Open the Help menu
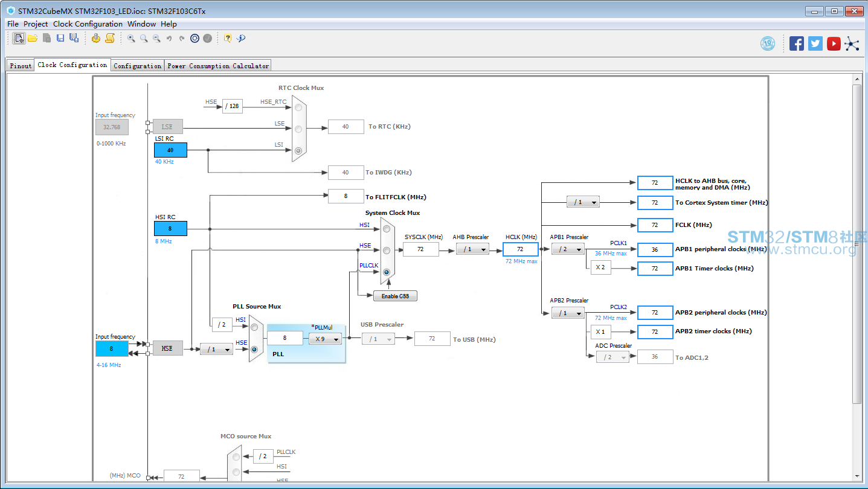The height and width of the screenshot is (489, 868). point(169,24)
